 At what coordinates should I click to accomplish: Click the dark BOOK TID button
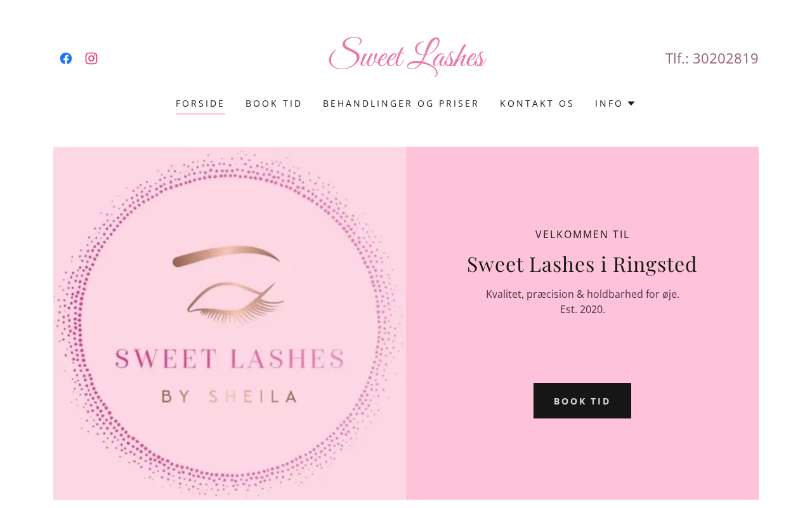pos(582,401)
